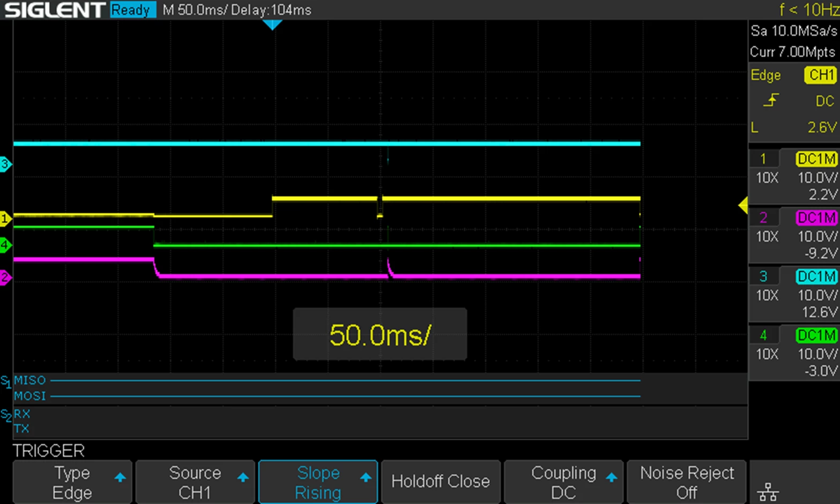840x504 pixels.
Task: Click the TX decode label
Action: coord(21,428)
